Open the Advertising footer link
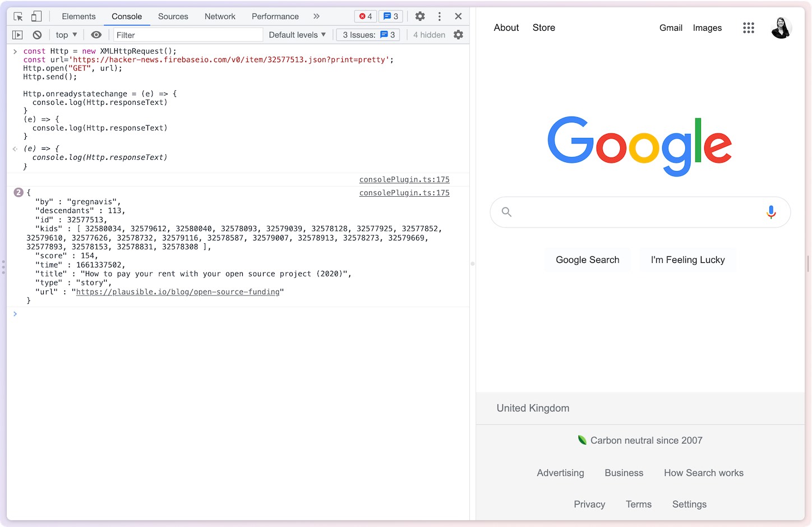 pyautogui.click(x=560, y=473)
